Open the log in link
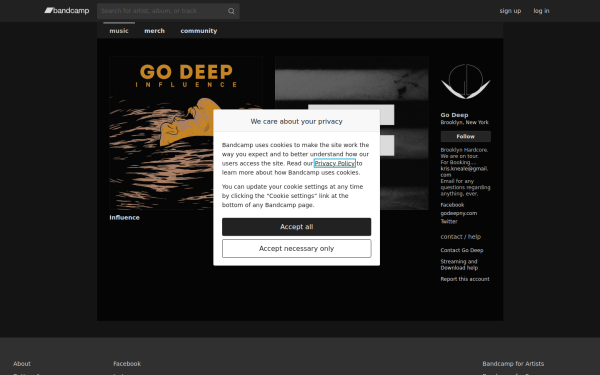 click(541, 11)
